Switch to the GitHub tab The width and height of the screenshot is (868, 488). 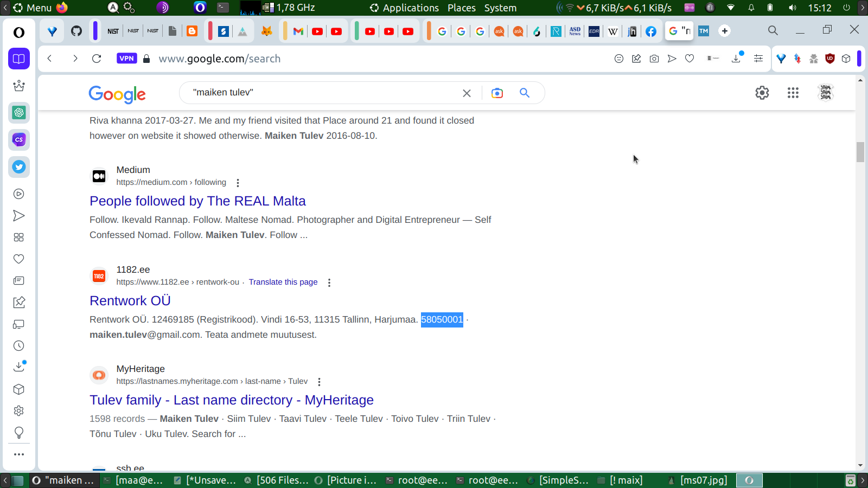pyautogui.click(x=76, y=31)
